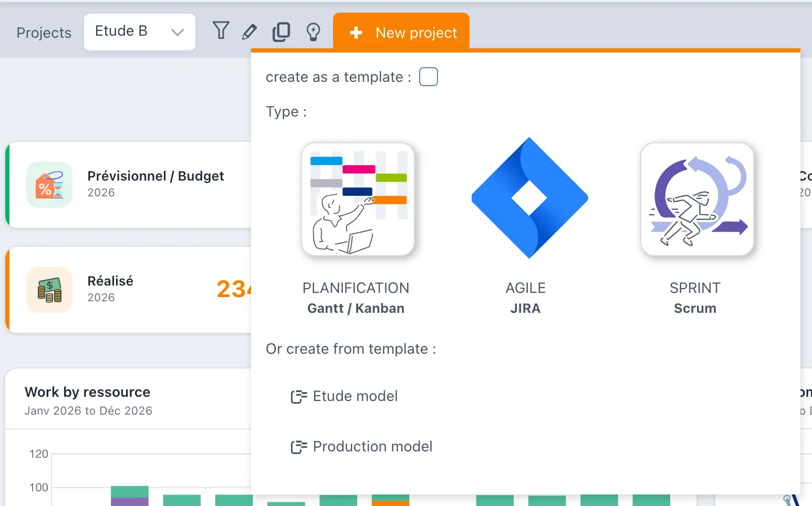This screenshot has height=506, width=812.
Task: Click the Projects label
Action: point(44,33)
